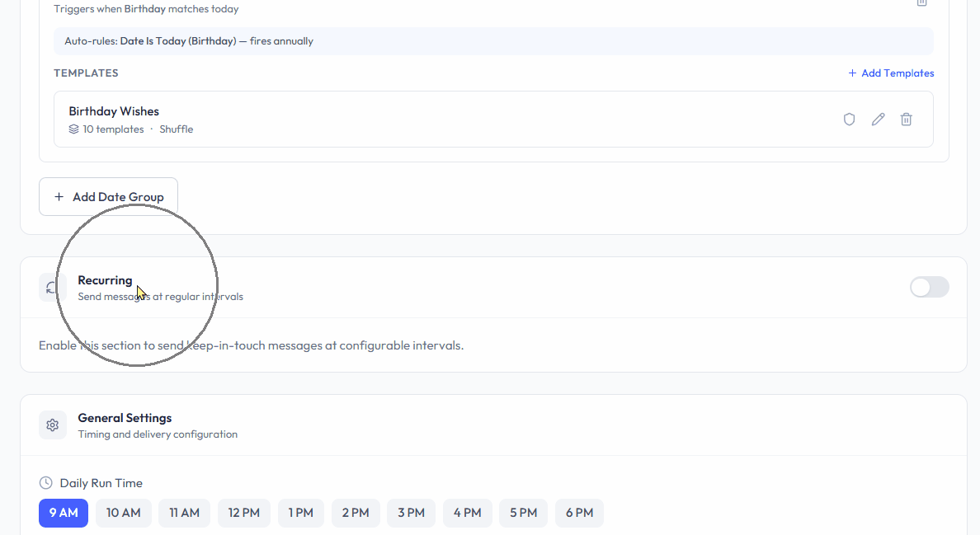The width and height of the screenshot is (980, 535).
Task: Enable the Recurring messages toggle
Action: tap(929, 287)
